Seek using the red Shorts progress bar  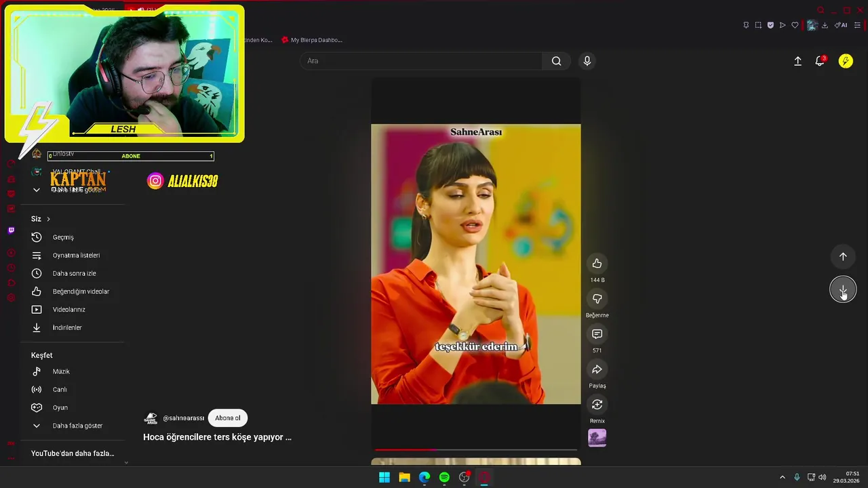coord(475,449)
